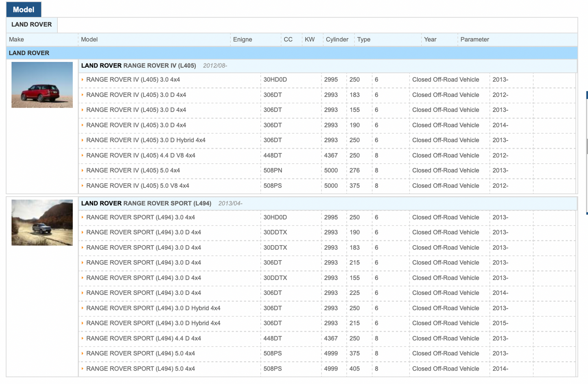Click the Year column header
The height and width of the screenshot is (384, 588).
pyautogui.click(x=430, y=39)
